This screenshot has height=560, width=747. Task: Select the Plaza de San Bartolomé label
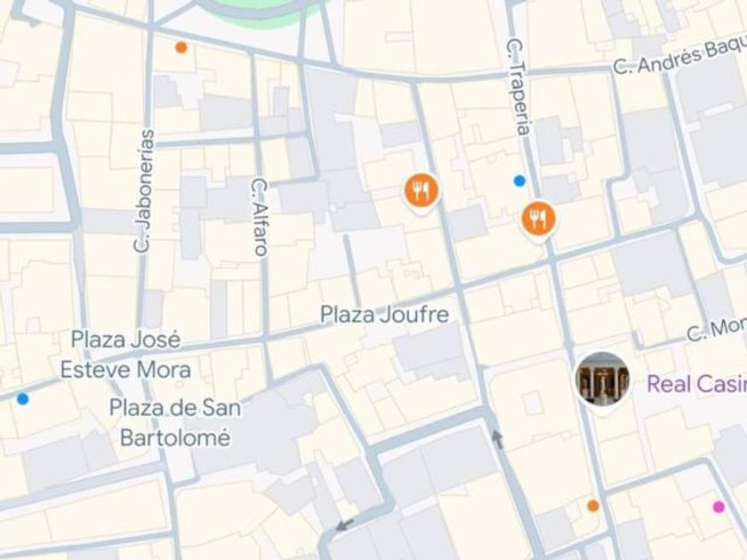coord(175,423)
